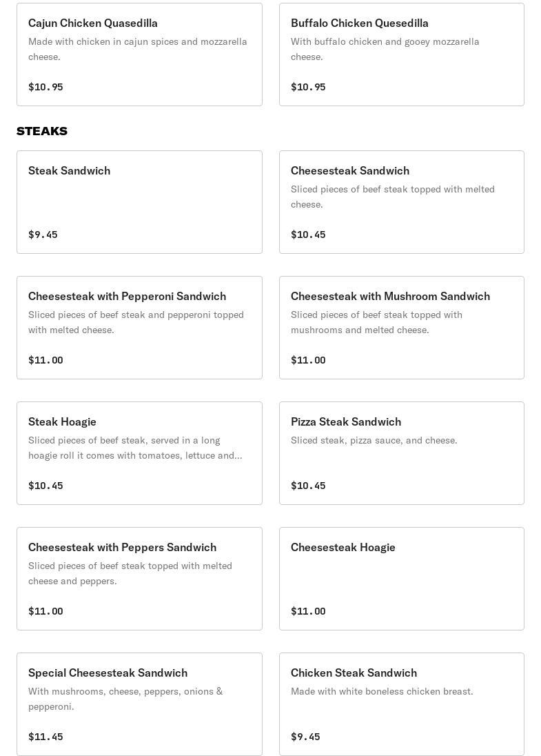Select Cheesesteak with Mushroom Sandwich
The image size is (541, 756).
pyautogui.click(x=401, y=328)
